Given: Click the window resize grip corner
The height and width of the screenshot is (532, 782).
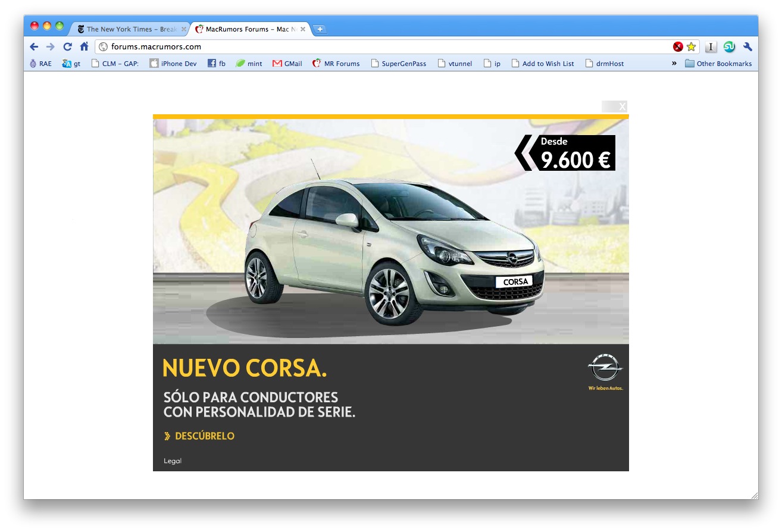Looking at the screenshot, I should [x=754, y=495].
